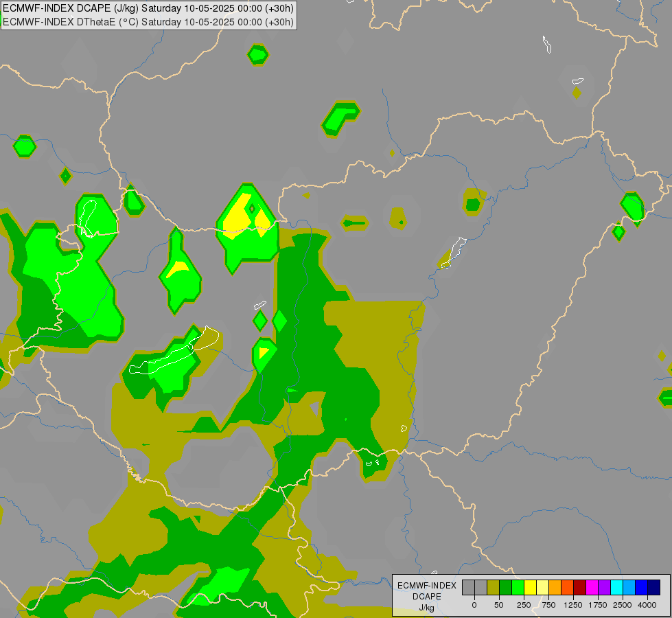The height and width of the screenshot is (618, 672).
Task: Select the purple legend swatch
Action: [x=605, y=588]
